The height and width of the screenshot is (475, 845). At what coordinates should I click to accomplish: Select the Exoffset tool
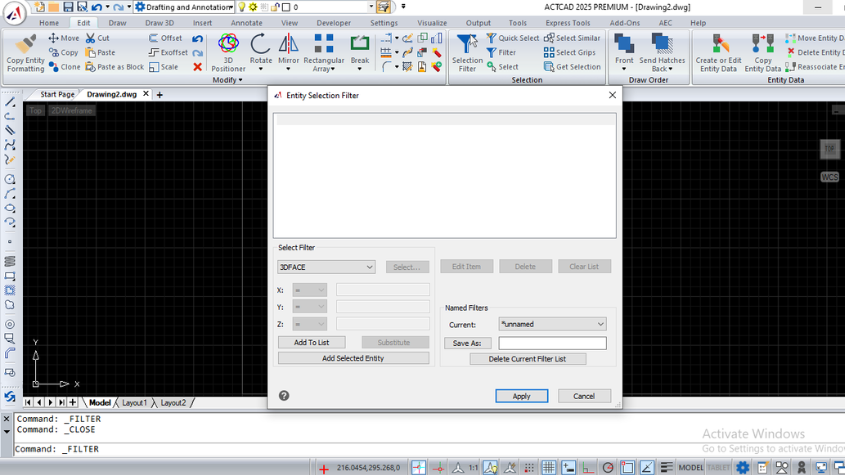tap(168, 52)
